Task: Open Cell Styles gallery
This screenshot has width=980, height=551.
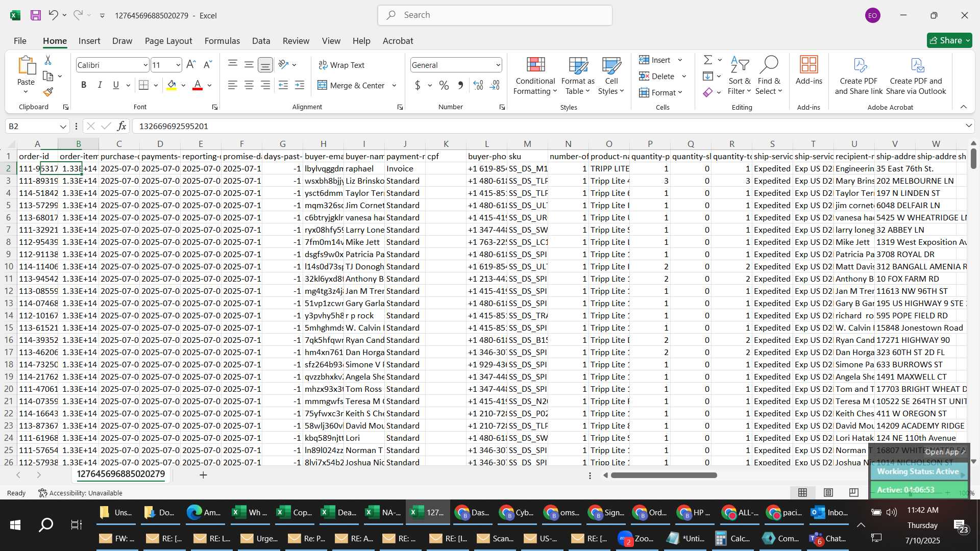Action: 611,76
